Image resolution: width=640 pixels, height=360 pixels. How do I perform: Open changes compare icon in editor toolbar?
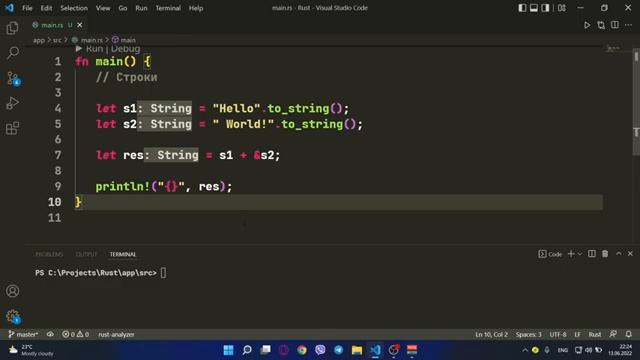click(601, 25)
